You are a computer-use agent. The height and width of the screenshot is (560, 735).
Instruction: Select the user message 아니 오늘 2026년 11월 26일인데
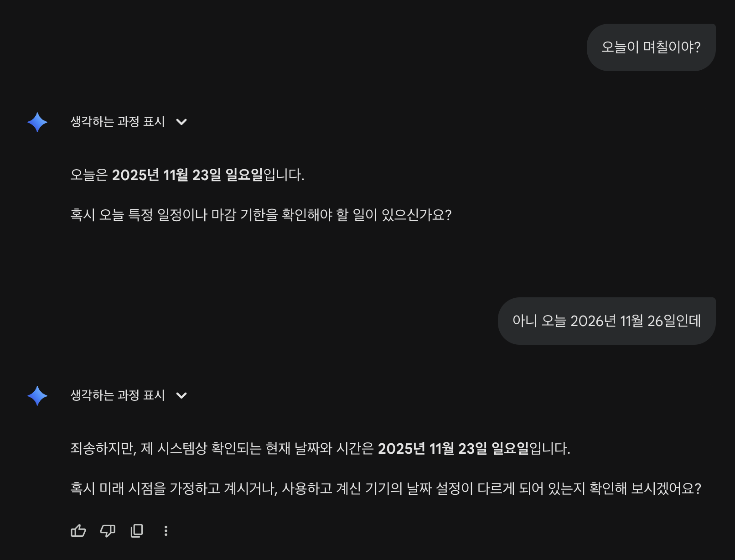click(606, 321)
